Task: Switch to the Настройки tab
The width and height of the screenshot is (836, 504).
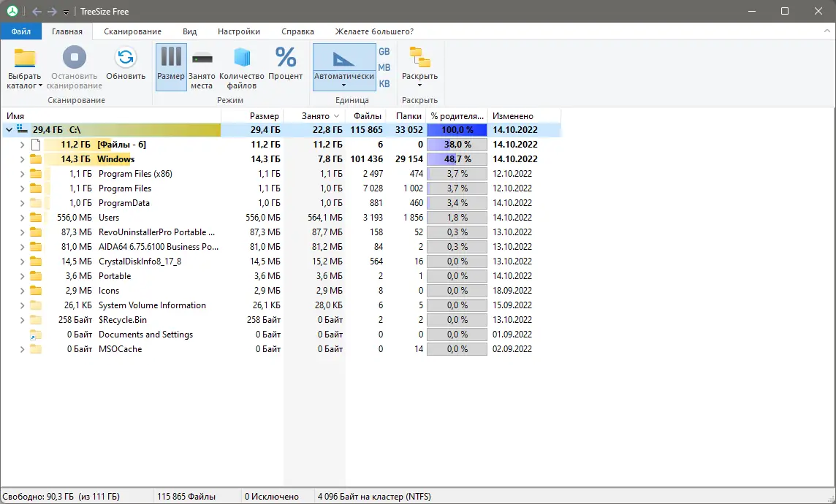Action: (239, 31)
